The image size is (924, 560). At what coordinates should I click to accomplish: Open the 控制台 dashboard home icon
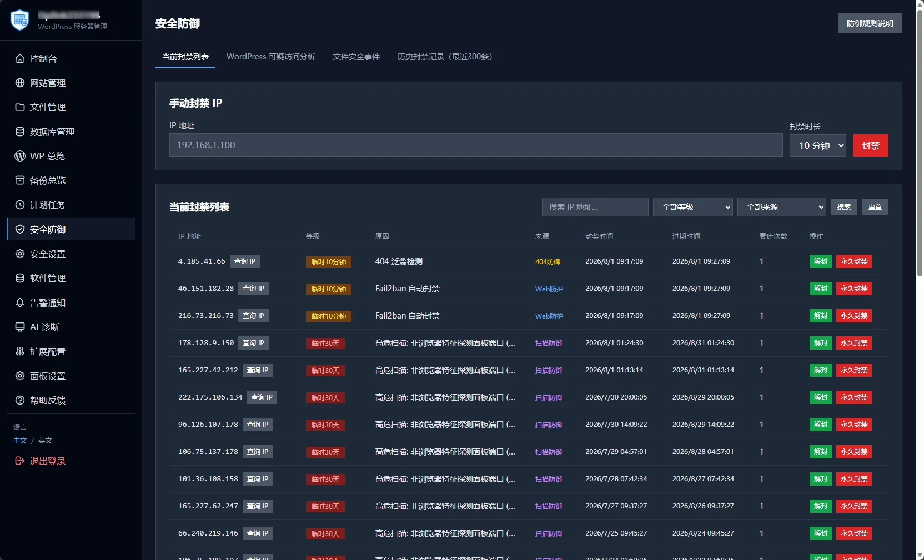[x=20, y=58]
